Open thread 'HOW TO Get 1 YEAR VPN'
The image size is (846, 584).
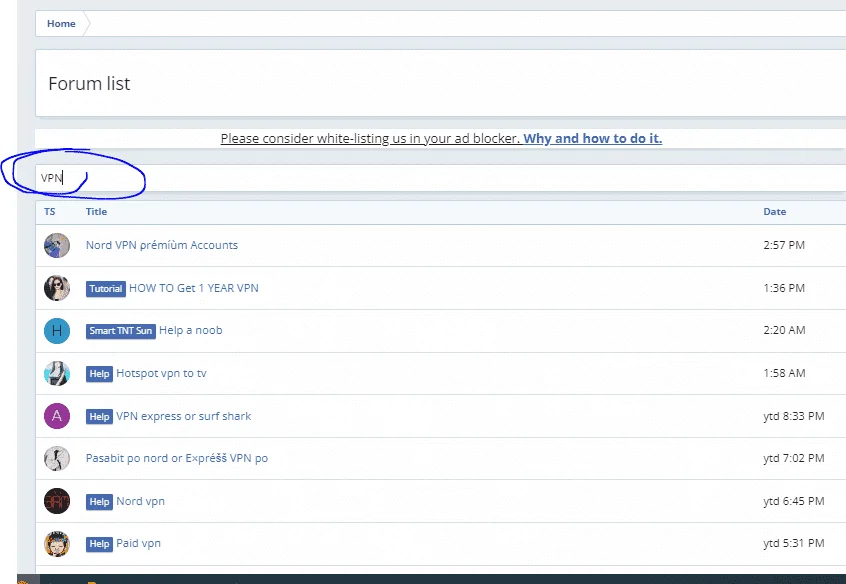(x=194, y=288)
